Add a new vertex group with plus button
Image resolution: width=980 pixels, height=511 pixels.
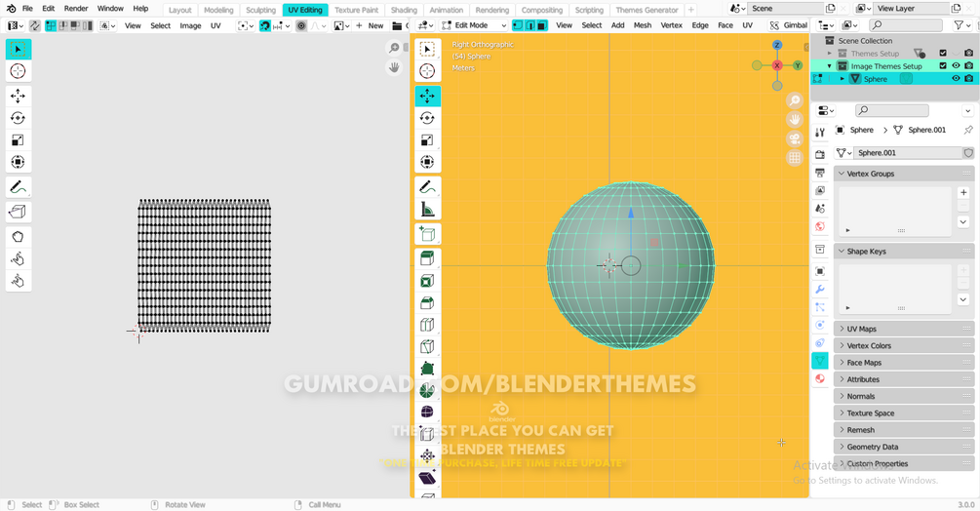coord(963,192)
